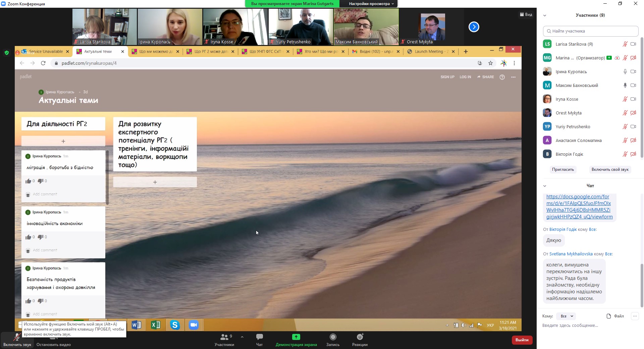Click SIGN UP on padlet
The image size is (644, 349).
(447, 77)
